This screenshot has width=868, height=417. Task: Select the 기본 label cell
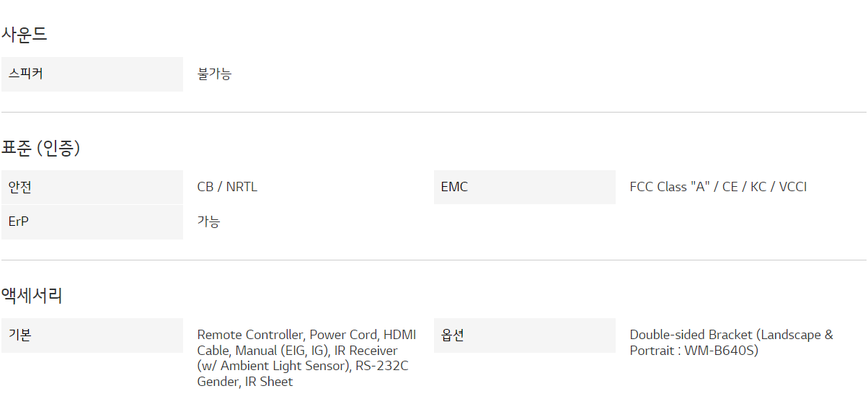[92, 335]
